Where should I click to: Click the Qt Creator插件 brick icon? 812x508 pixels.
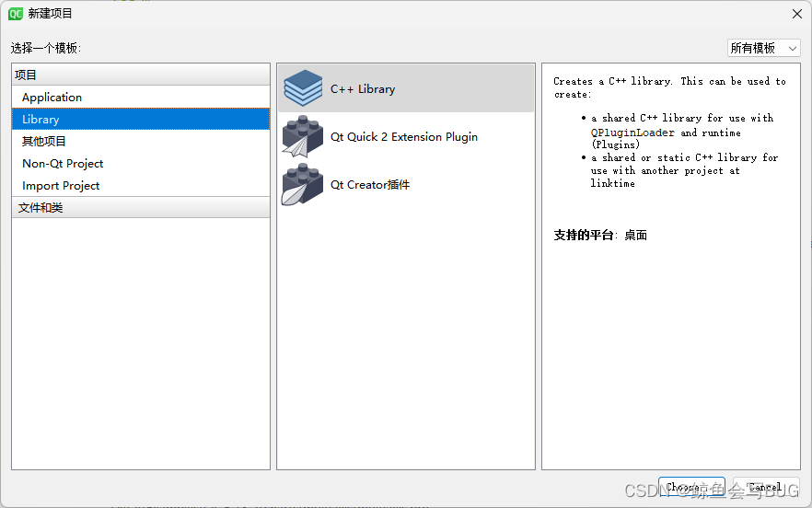coord(303,184)
